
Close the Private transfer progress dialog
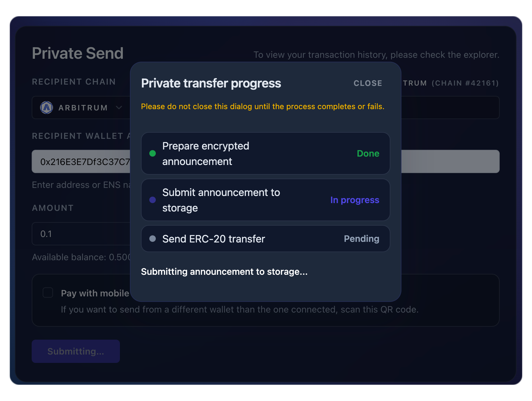click(x=367, y=83)
